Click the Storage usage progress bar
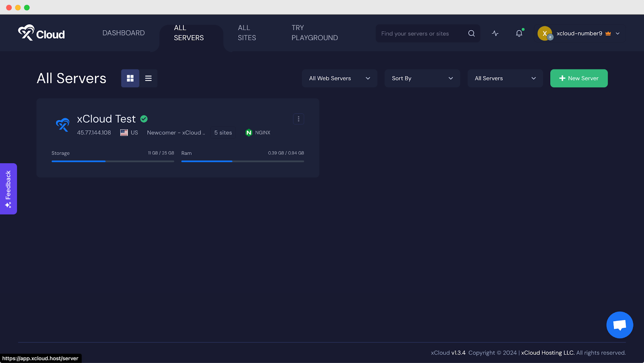The height and width of the screenshot is (363, 644). click(113, 161)
